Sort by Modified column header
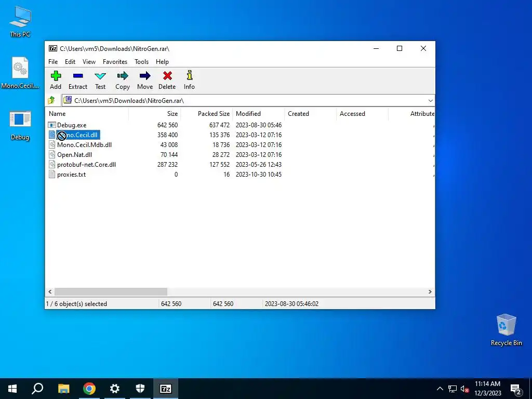Screen dimensions: 532x399 (259, 114)
